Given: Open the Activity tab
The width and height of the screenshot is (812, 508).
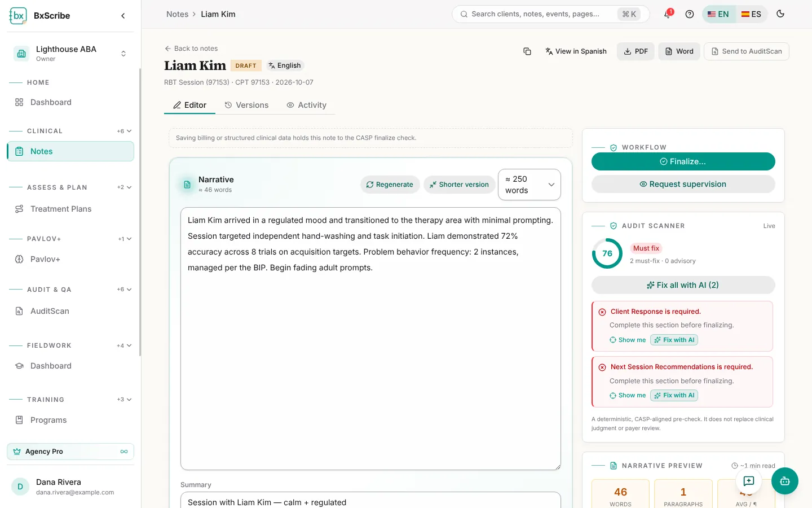Looking at the screenshot, I should (306, 105).
